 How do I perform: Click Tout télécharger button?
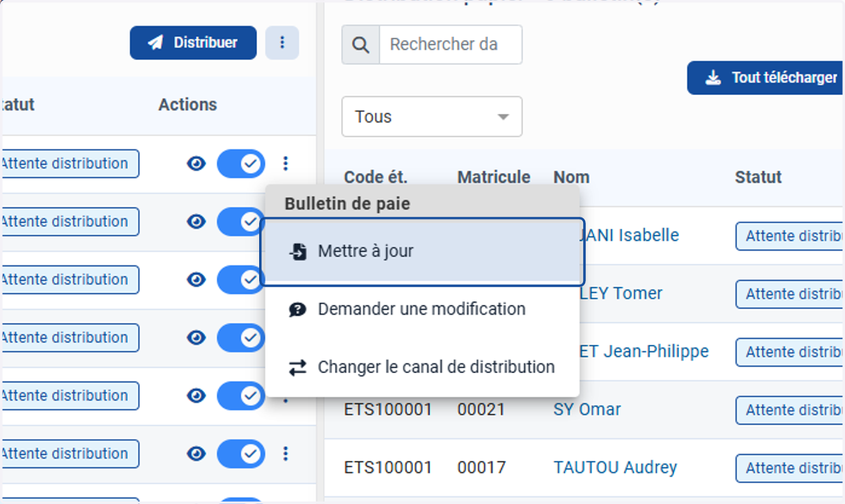click(766, 77)
